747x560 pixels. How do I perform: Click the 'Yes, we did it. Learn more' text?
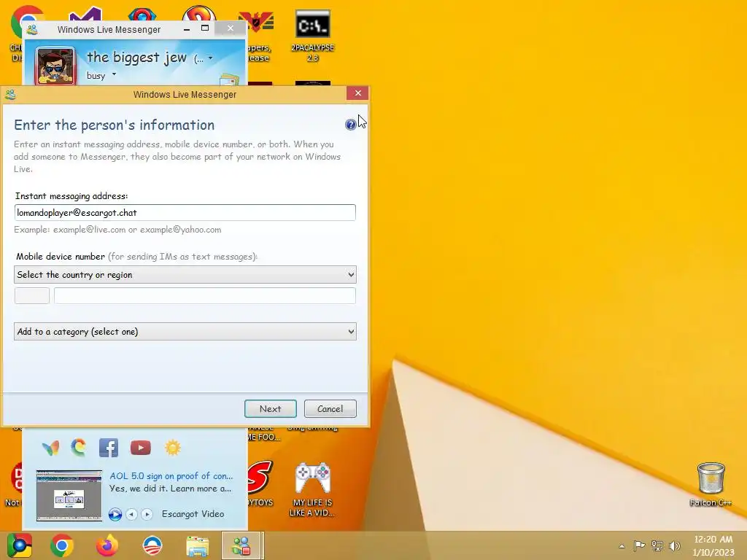[x=170, y=489]
